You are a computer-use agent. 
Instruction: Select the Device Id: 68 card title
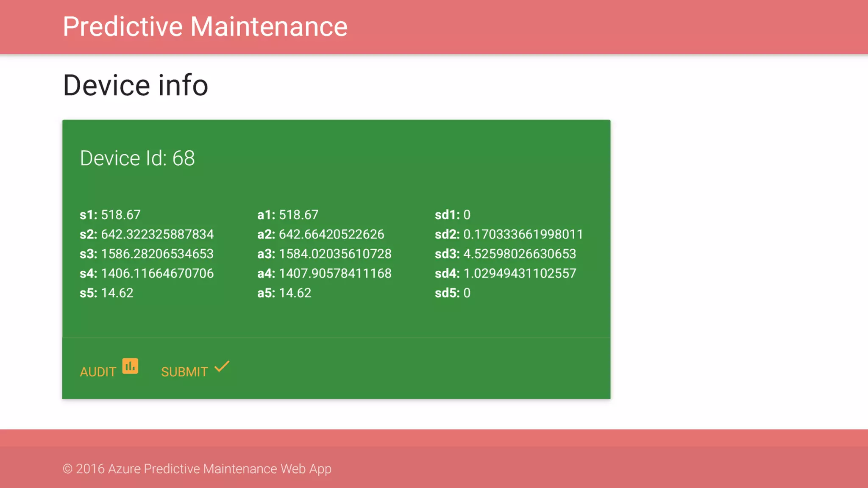pyautogui.click(x=137, y=158)
